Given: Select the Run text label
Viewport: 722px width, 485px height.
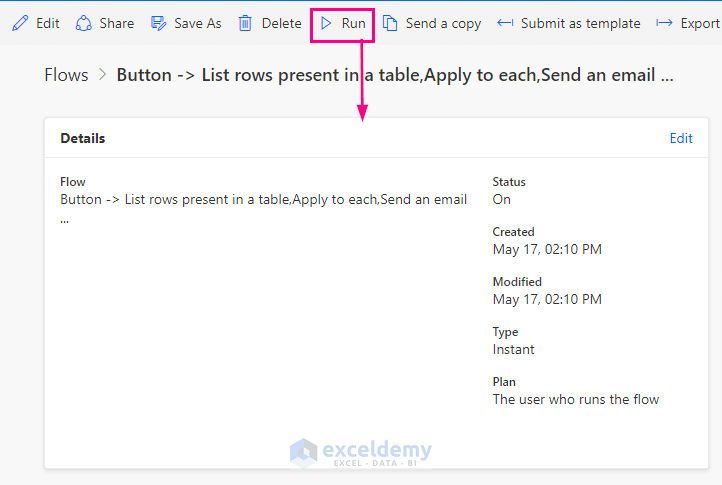Looking at the screenshot, I should click(x=353, y=23).
